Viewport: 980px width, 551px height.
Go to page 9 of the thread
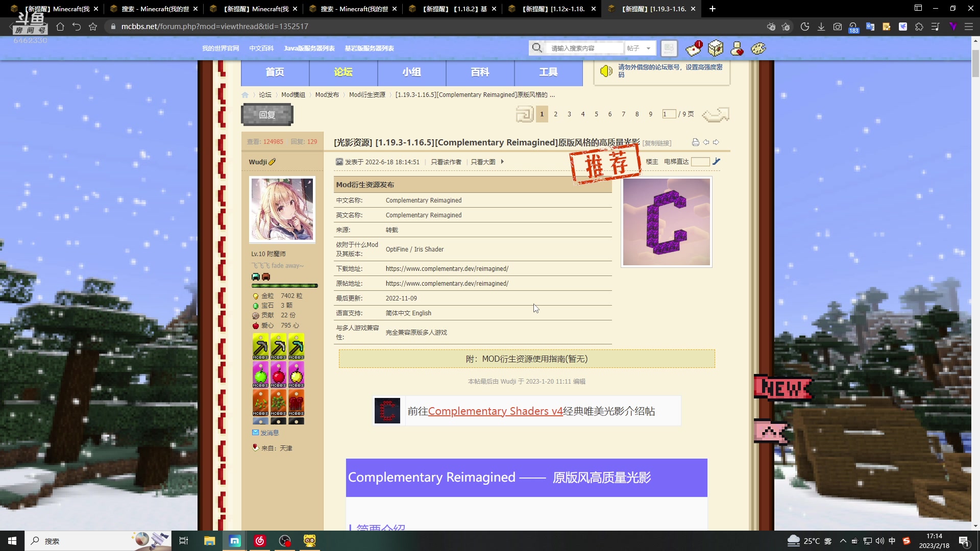[x=650, y=114]
